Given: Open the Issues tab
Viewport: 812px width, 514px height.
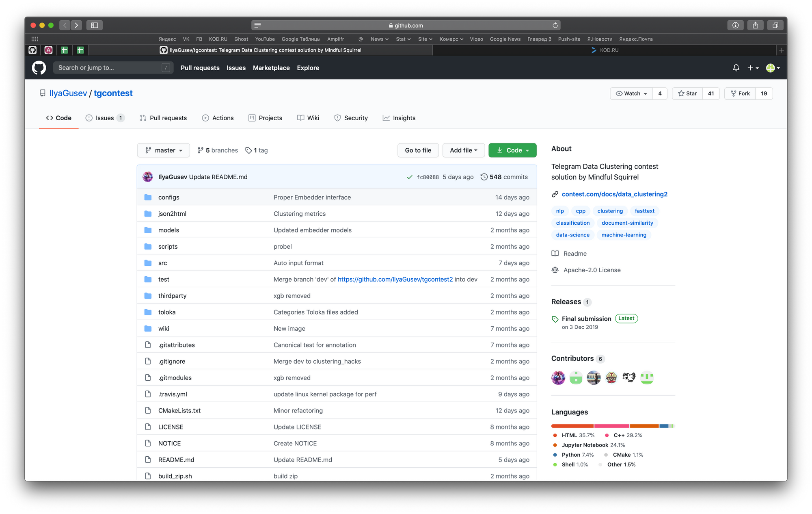Looking at the screenshot, I should pos(104,118).
